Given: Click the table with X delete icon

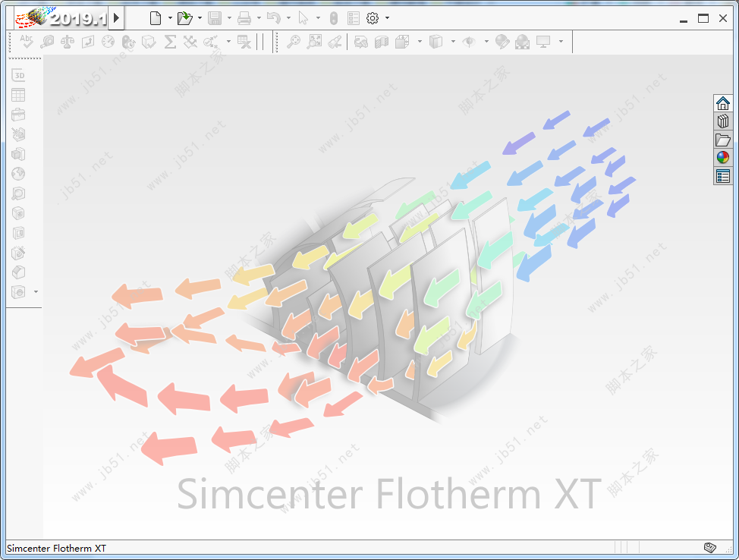Looking at the screenshot, I should 244,42.
